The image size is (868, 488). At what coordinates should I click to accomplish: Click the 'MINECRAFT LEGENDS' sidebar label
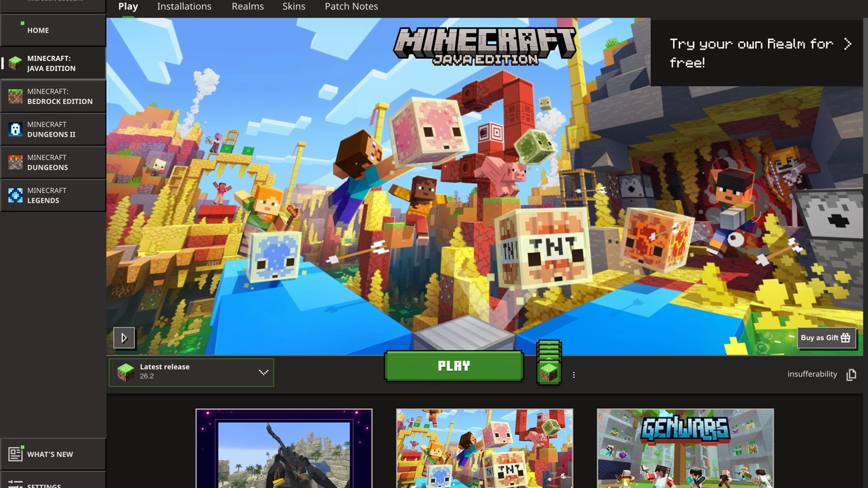[47, 195]
